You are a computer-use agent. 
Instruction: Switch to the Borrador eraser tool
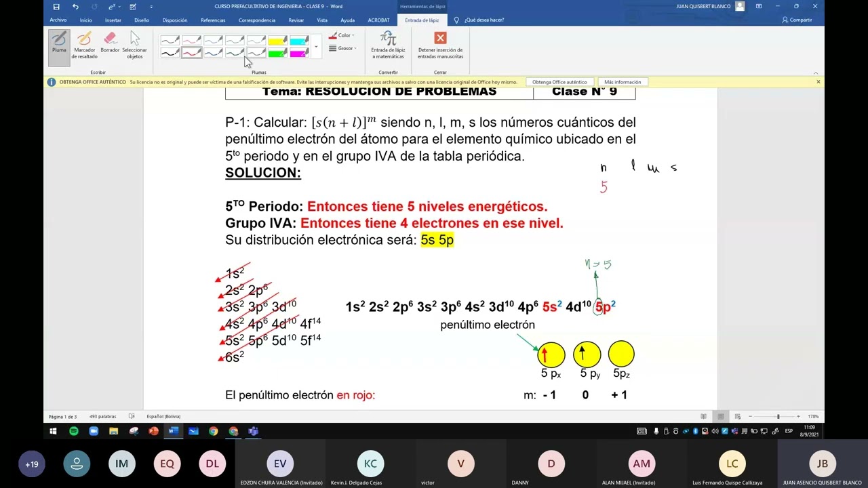tap(110, 43)
